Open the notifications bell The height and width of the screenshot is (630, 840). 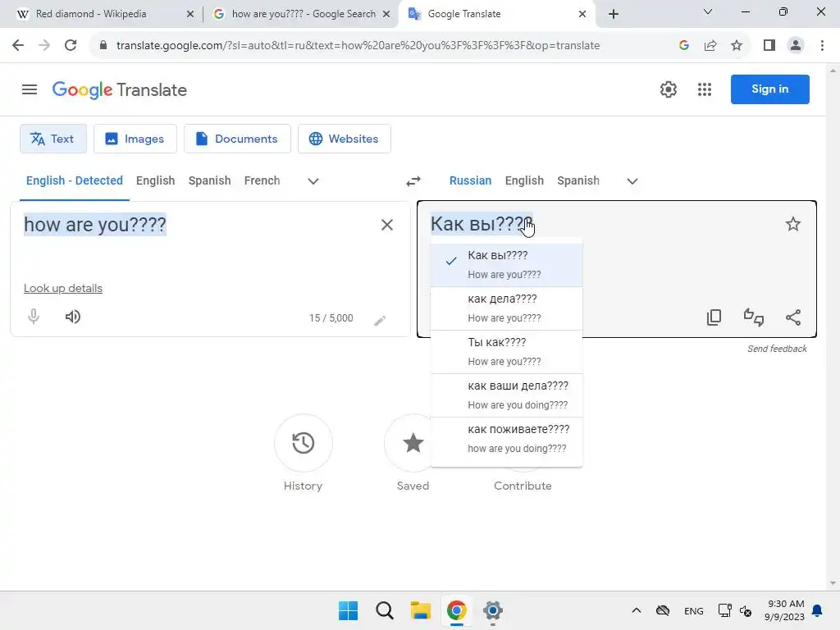[x=817, y=610]
